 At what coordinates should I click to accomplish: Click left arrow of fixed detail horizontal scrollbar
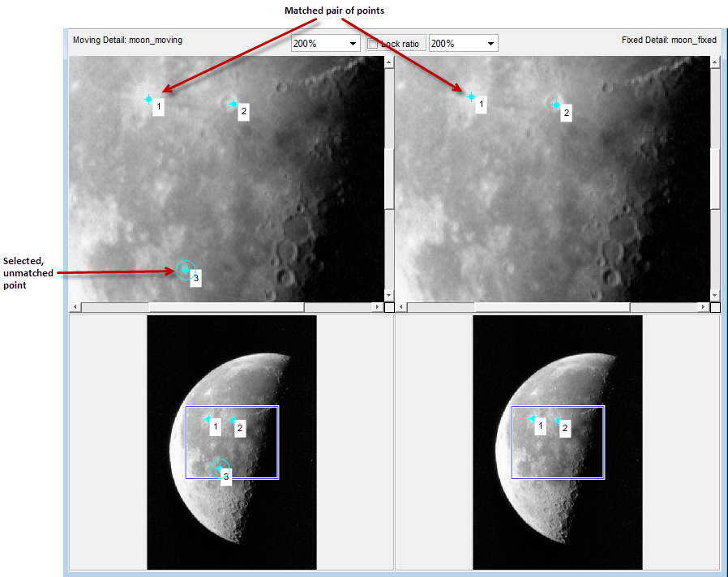pyautogui.click(x=400, y=306)
